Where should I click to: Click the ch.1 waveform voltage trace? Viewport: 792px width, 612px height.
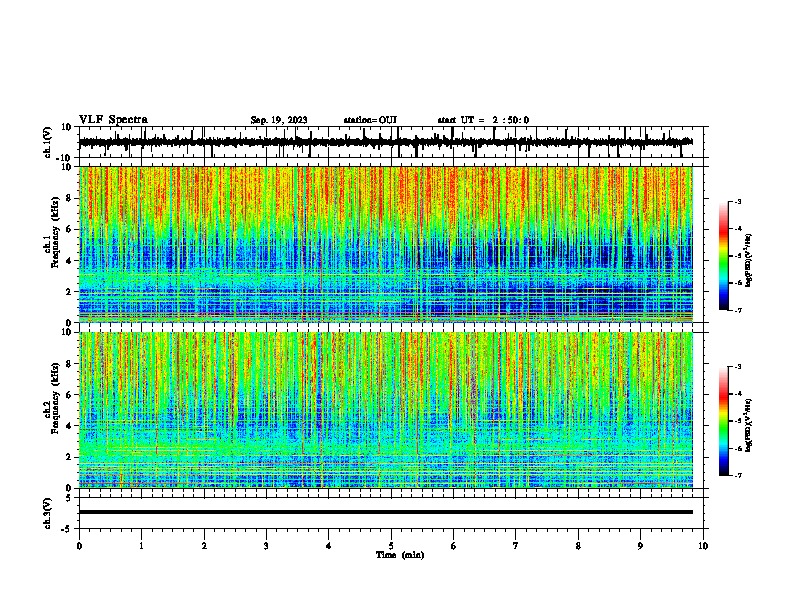(386, 142)
